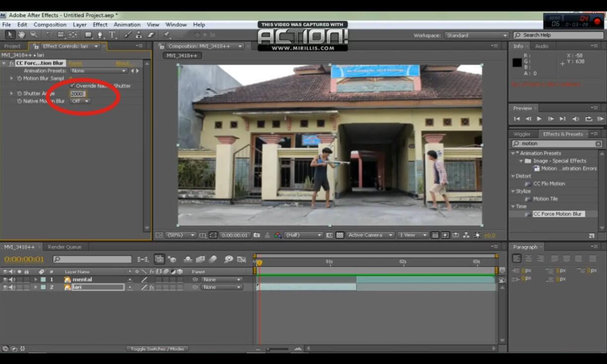607x364 pixels.
Task: Select the Brush tool
Action: click(x=128, y=35)
